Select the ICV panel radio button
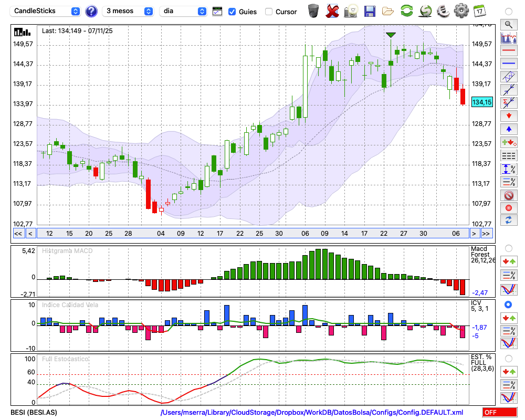 508,304
